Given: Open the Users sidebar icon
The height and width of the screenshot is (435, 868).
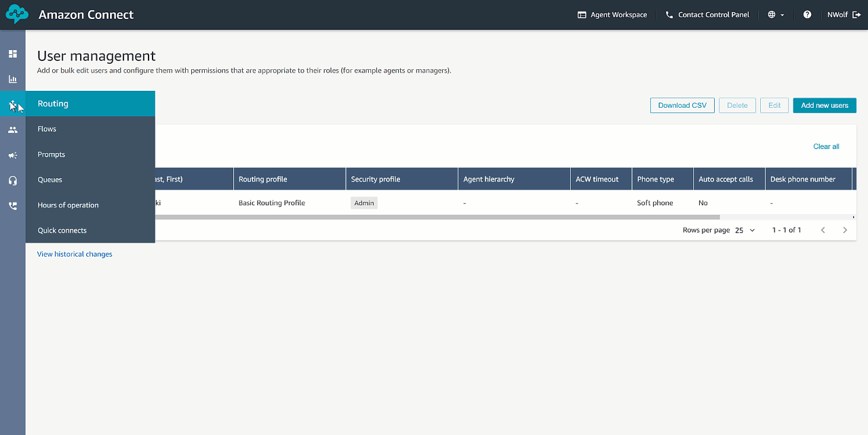Looking at the screenshot, I should point(13,129).
